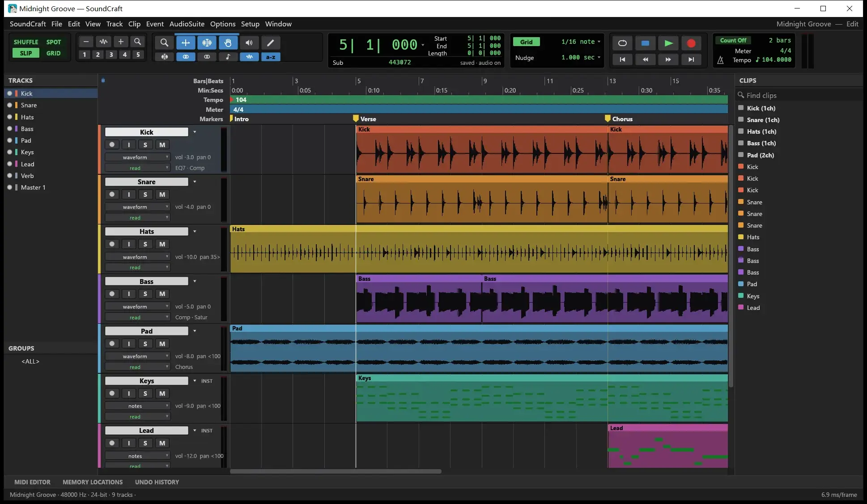Open Nudge value dropdown
Image resolution: width=867 pixels, height=504 pixels.
coord(581,57)
